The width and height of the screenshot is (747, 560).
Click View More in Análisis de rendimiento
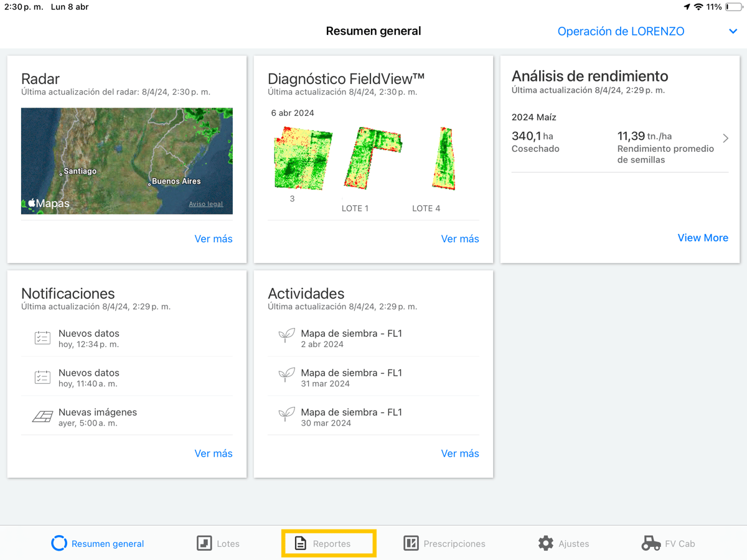click(703, 237)
